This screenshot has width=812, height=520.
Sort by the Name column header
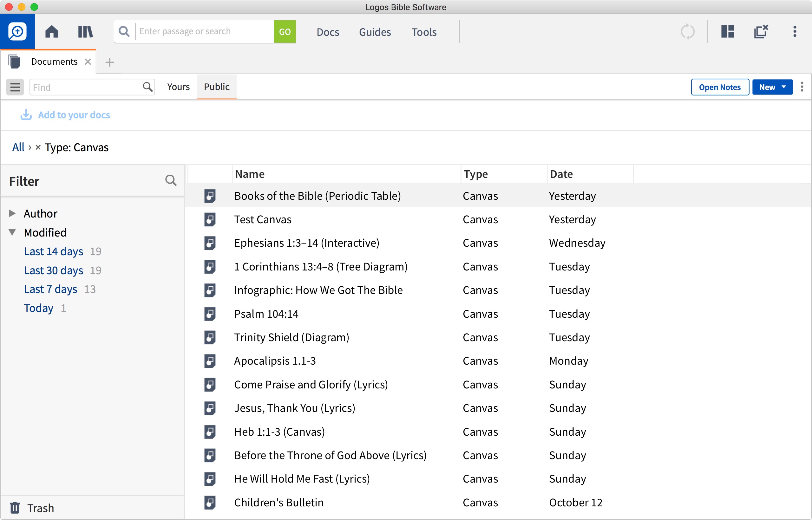click(346, 174)
